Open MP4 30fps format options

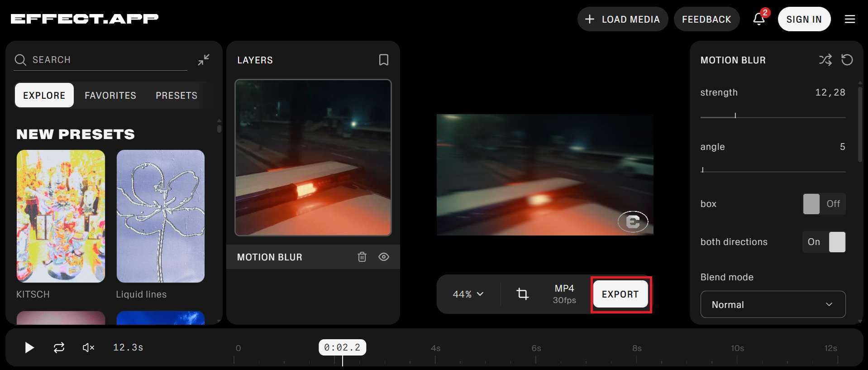564,294
